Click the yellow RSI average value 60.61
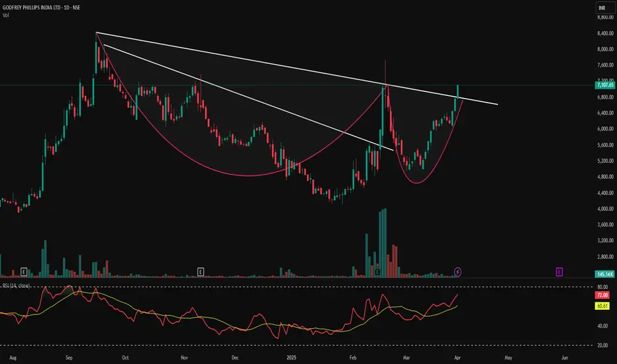 pyautogui.click(x=602, y=306)
